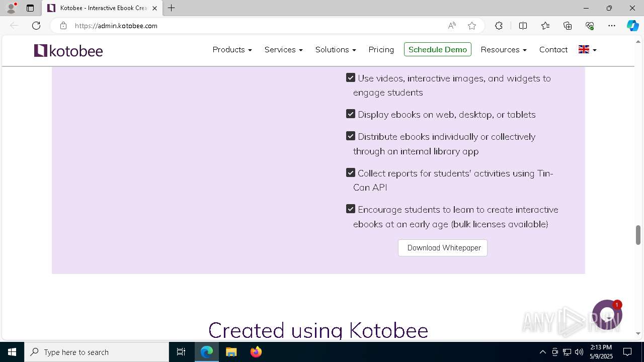This screenshot has width=644, height=362.
Task: Expand the Solutions dropdown menu
Action: click(336, 50)
